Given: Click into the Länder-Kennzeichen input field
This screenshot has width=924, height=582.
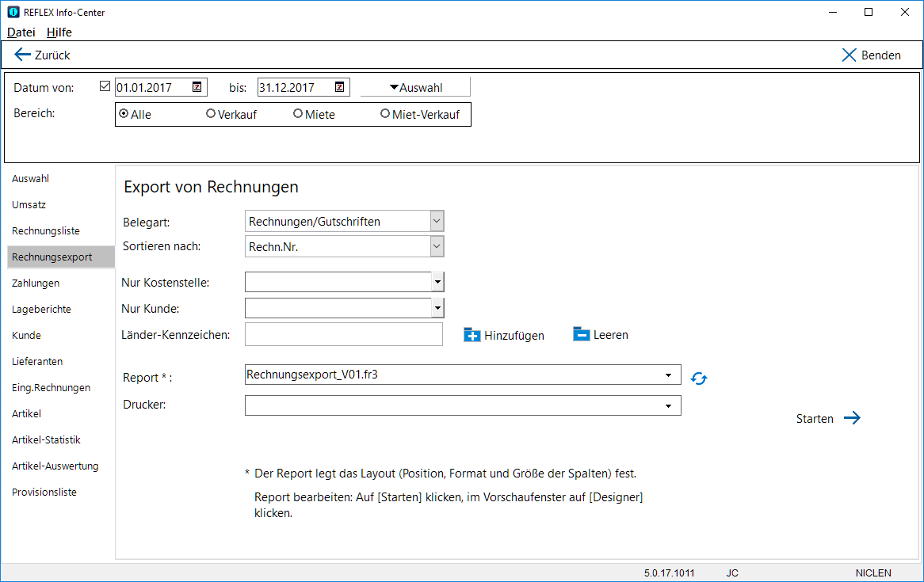Looking at the screenshot, I should [344, 335].
